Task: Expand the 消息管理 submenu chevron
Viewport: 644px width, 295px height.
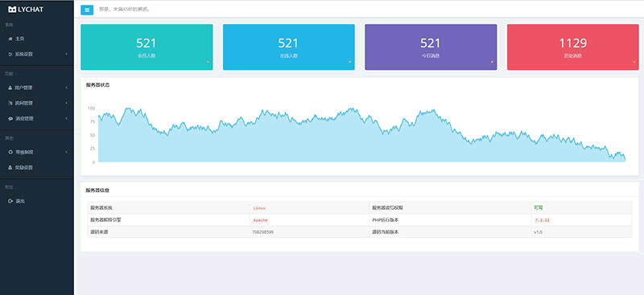Action: tap(66, 119)
